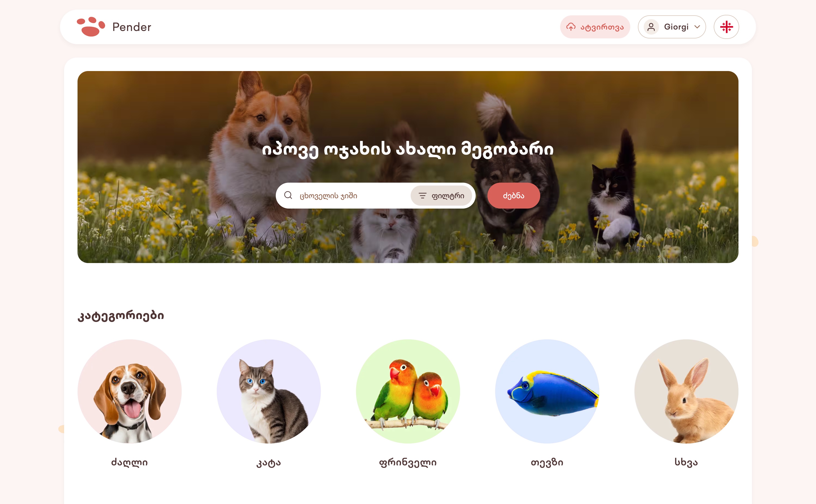This screenshot has width=816, height=504.
Task: Click the user avatar icon beside Giorgi
Action: point(651,27)
